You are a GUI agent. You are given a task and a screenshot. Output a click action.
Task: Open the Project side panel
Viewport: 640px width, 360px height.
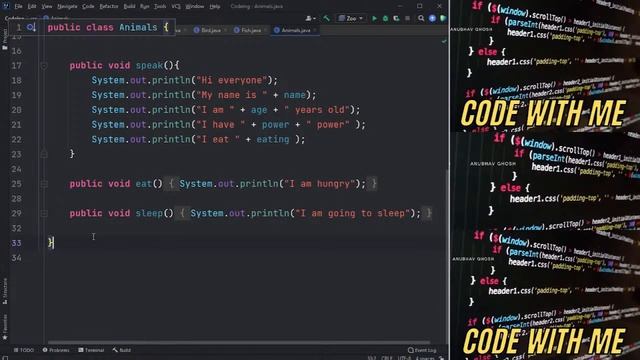point(5,39)
